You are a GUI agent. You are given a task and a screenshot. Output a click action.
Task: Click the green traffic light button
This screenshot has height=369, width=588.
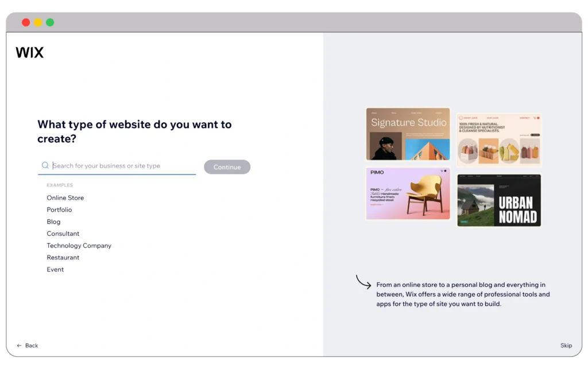[x=50, y=22]
